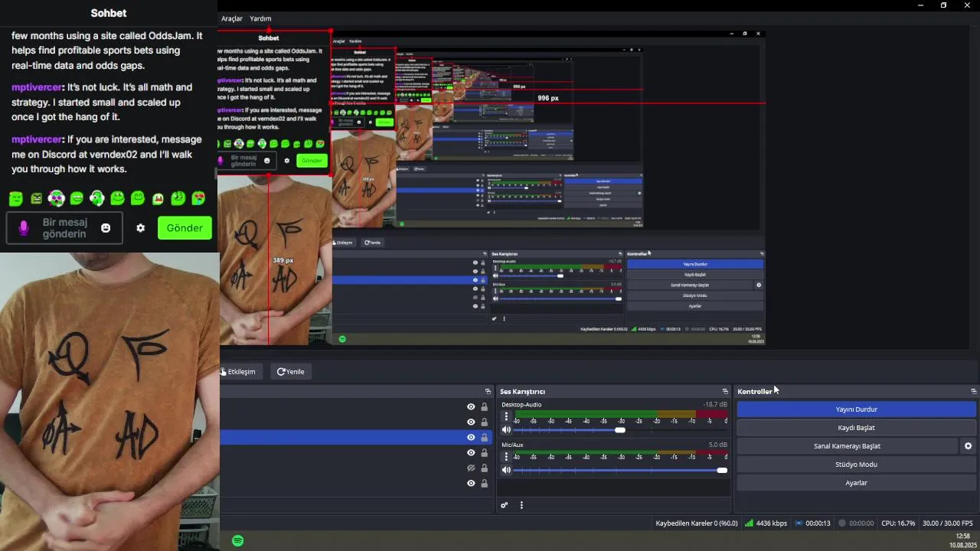Open the emoji picker smiley in chat
This screenshot has width=980, height=551.
106,228
